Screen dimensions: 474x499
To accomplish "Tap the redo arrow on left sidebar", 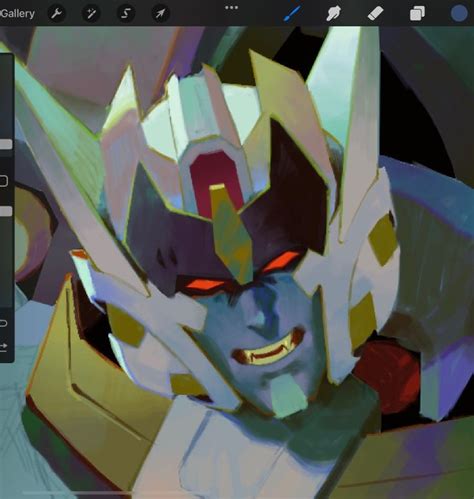I will pos(3,347).
